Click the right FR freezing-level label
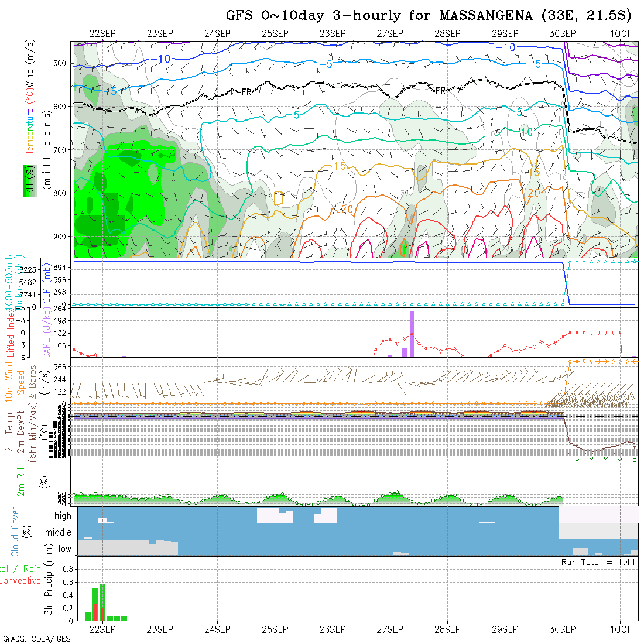 coord(440,90)
